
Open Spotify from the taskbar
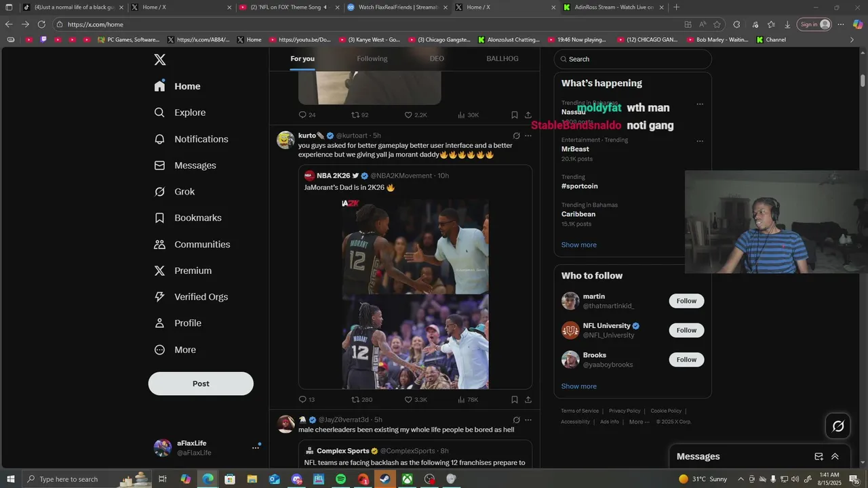point(340,479)
